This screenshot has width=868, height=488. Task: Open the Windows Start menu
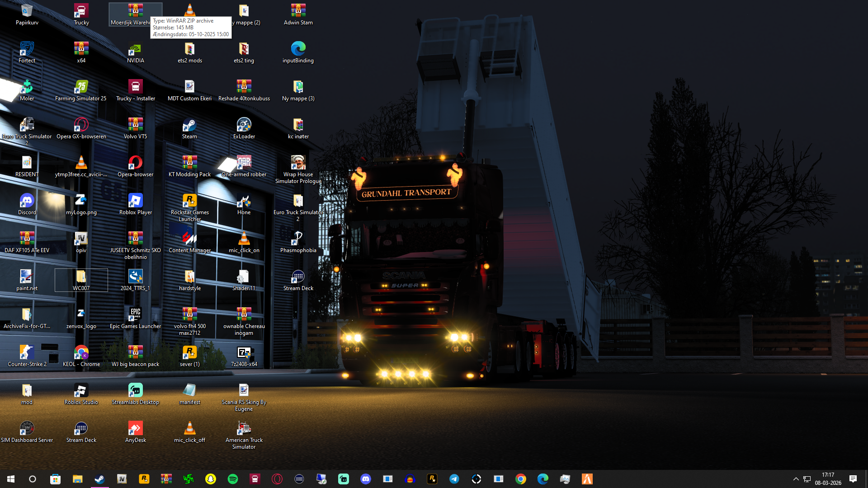tap(11, 479)
